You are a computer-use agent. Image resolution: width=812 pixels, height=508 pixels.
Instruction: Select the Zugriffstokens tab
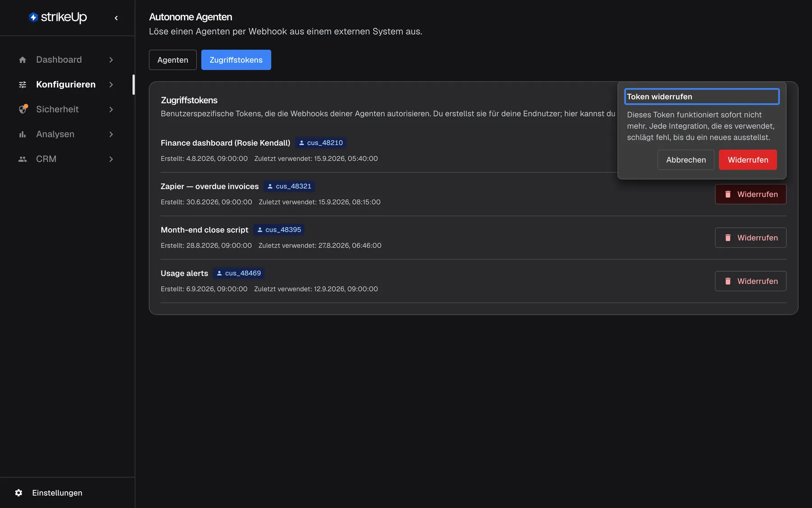(236, 60)
